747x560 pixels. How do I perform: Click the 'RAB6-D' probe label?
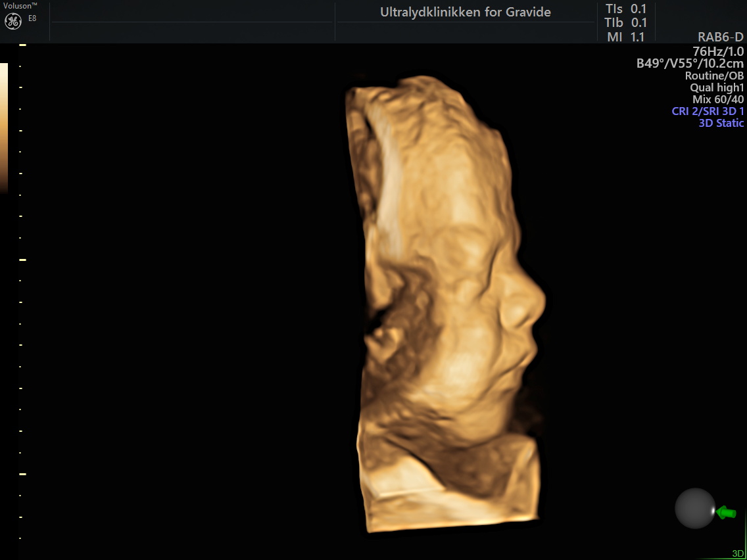click(x=720, y=37)
